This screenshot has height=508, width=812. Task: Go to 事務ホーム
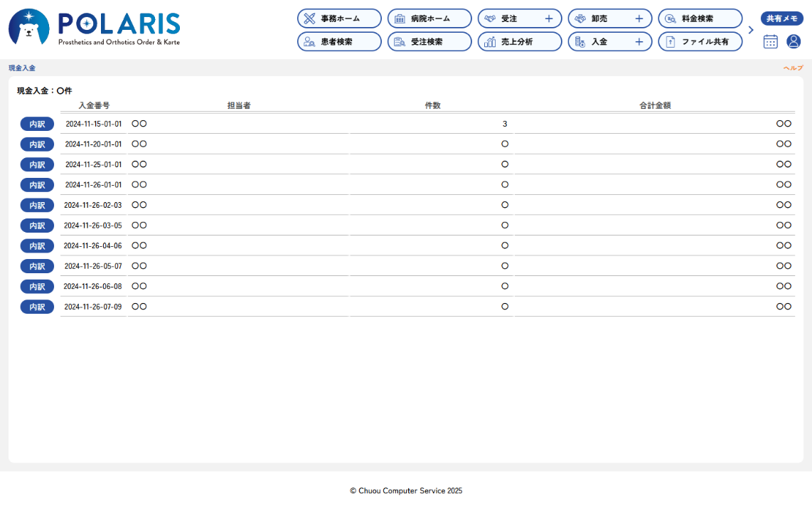339,18
